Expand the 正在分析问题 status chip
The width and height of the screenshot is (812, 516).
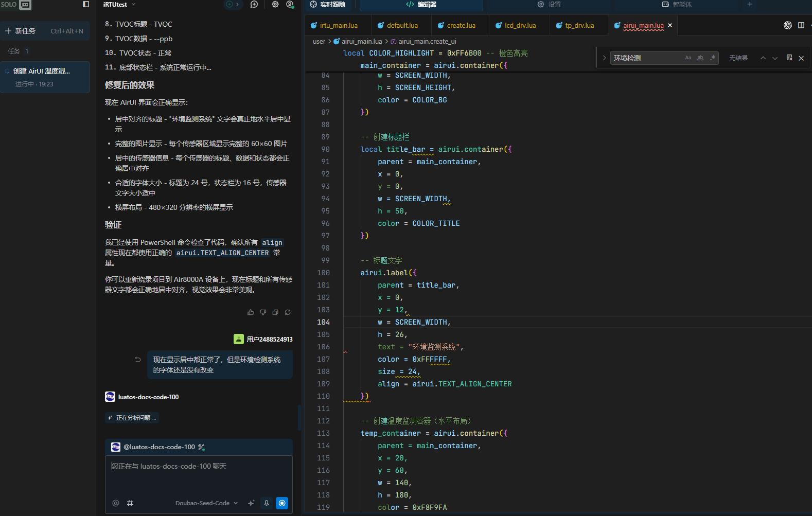pos(132,418)
